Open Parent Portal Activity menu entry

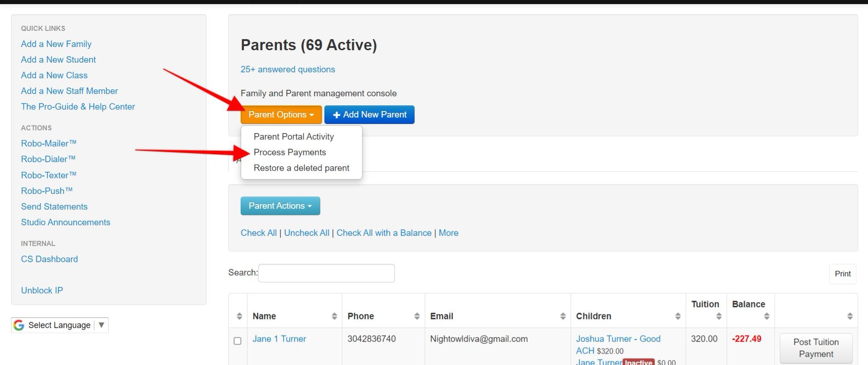pyautogui.click(x=294, y=137)
